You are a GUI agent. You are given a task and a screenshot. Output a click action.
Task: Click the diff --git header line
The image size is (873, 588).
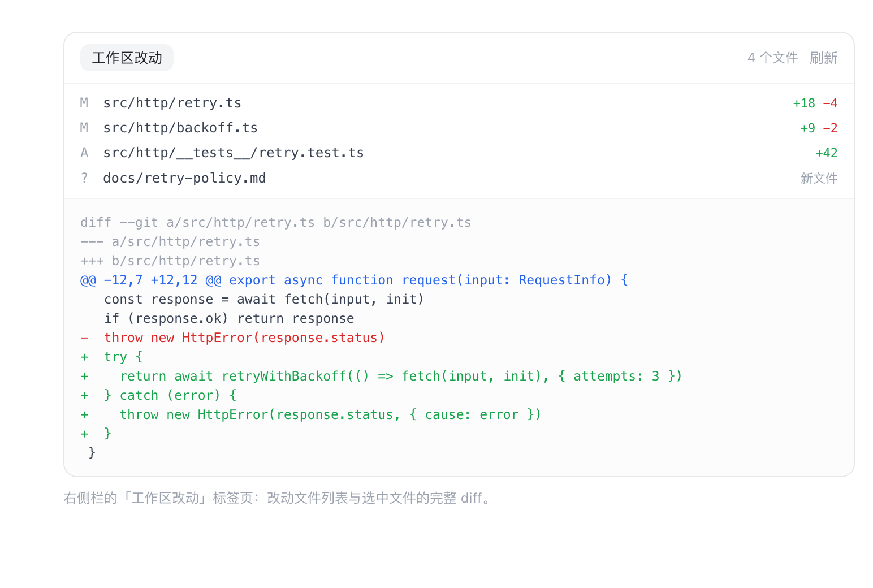(x=276, y=222)
